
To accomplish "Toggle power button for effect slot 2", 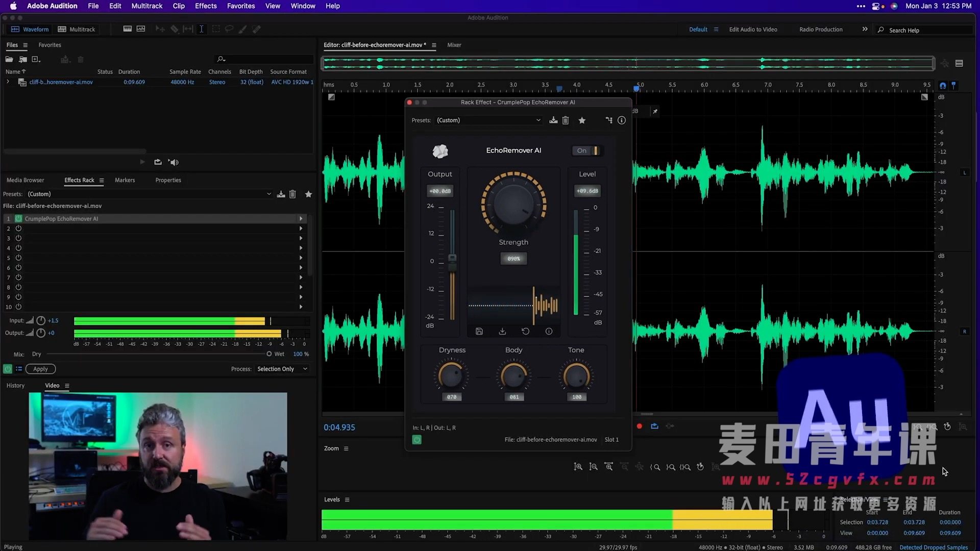I will click(18, 229).
